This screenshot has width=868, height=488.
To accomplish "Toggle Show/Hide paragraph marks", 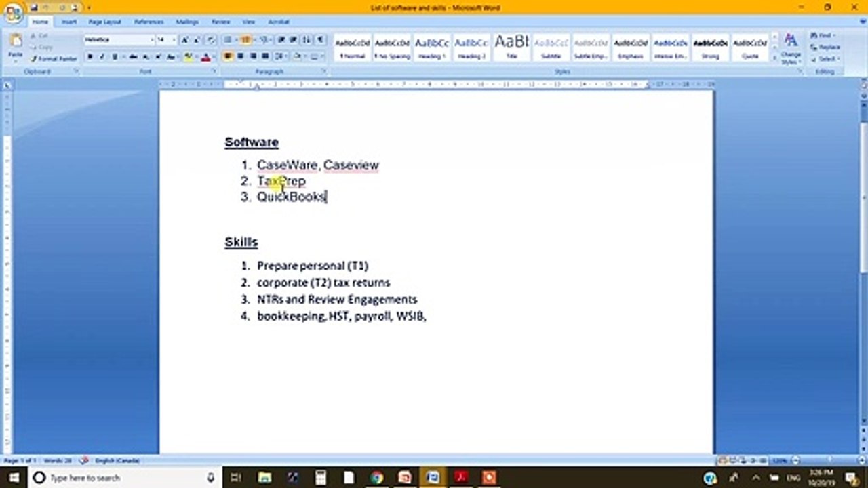I will 321,39.
